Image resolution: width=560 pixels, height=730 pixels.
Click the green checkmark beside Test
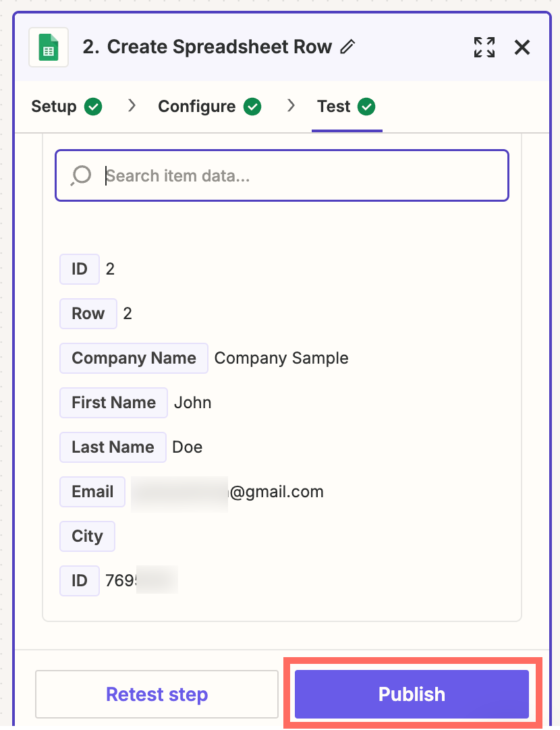366,107
